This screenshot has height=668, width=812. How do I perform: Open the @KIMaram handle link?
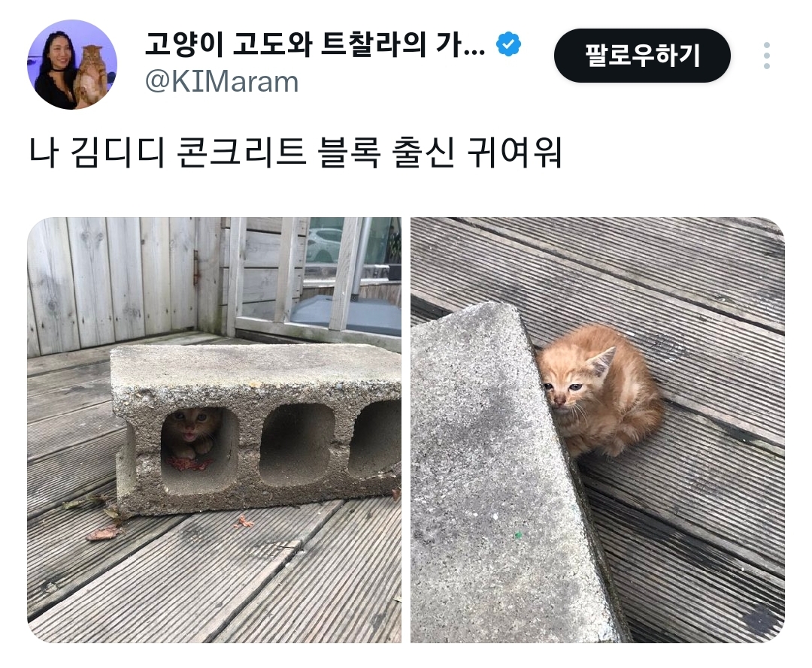(222, 82)
